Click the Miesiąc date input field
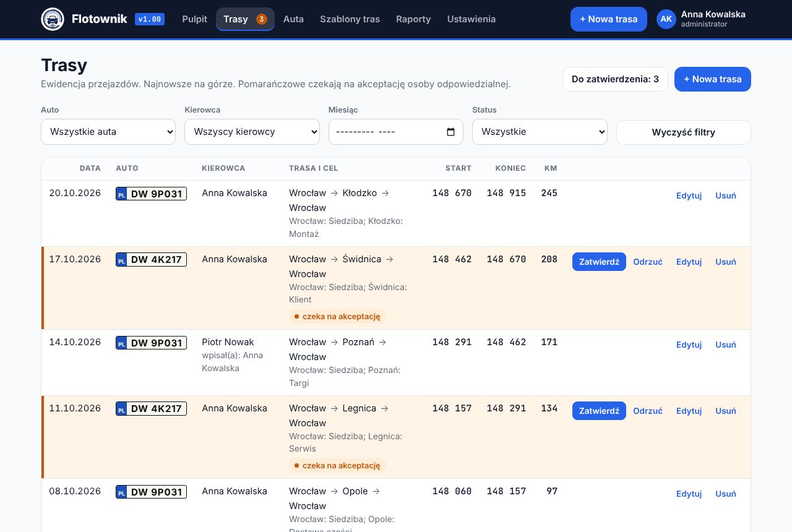The image size is (792, 532). 395,132
